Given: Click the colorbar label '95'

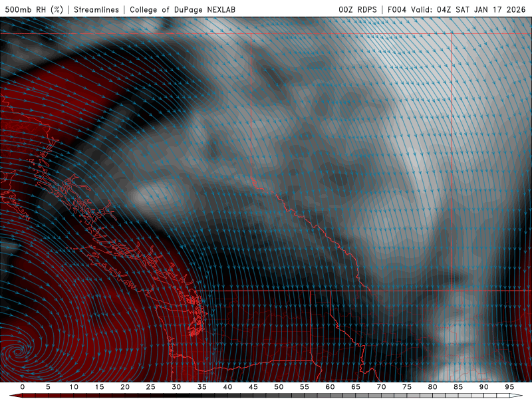Looking at the screenshot, I should coord(509,387).
